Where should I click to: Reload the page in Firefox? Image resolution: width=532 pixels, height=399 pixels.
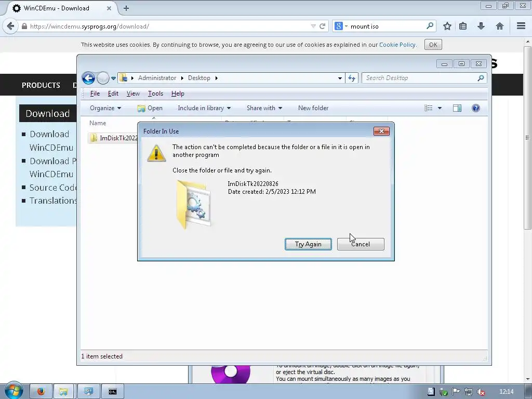(x=322, y=26)
